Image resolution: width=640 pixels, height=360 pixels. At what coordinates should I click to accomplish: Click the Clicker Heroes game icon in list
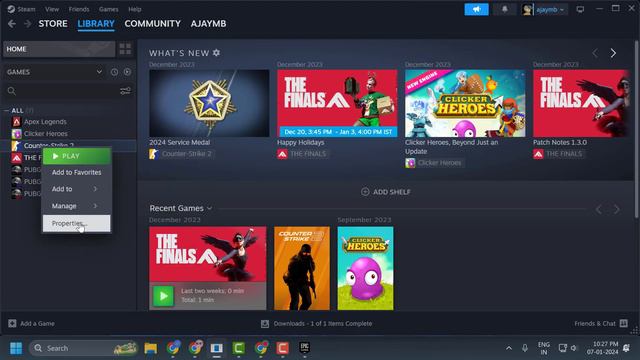click(16, 133)
